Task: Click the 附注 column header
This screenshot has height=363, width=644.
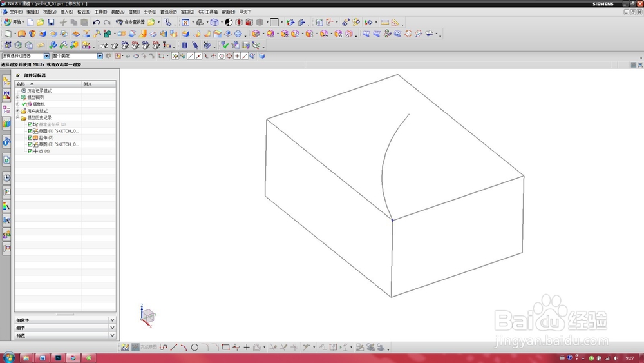Action: pyautogui.click(x=99, y=84)
